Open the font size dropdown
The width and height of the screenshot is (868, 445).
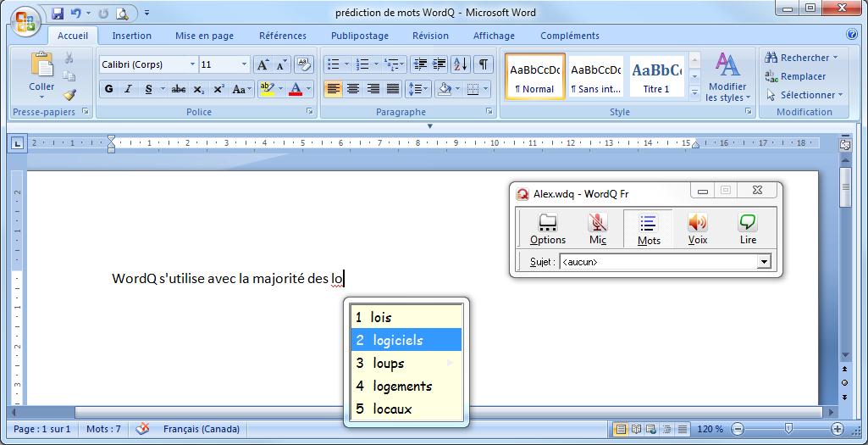coord(244,64)
